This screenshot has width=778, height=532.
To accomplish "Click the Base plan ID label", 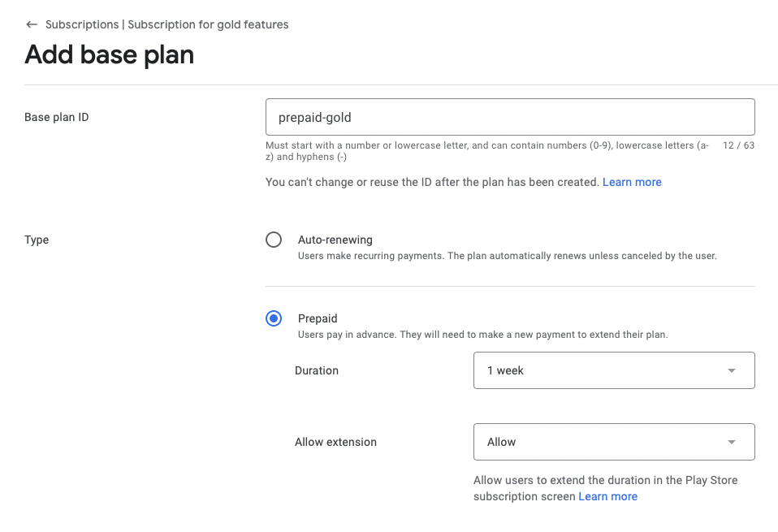I will (x=57, y=117).
